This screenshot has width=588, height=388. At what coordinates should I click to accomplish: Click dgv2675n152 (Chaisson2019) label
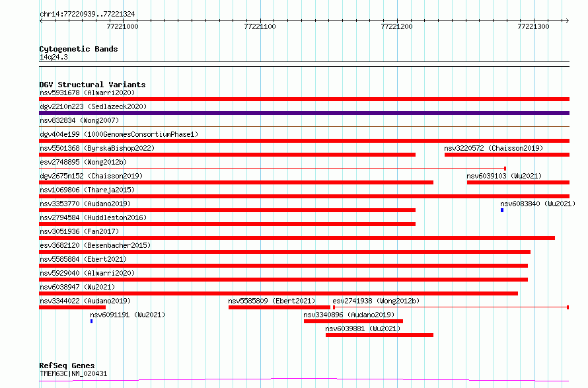pyautogui.click(x=91, y=176)
